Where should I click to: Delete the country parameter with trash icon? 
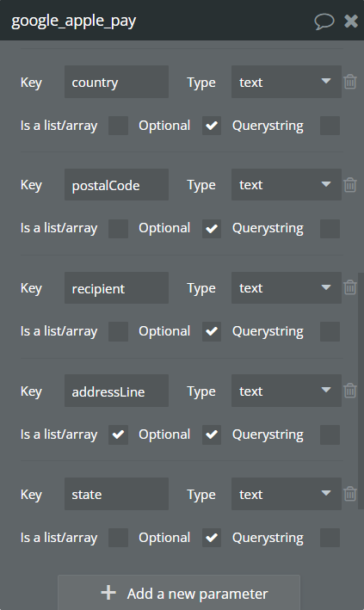350,82
